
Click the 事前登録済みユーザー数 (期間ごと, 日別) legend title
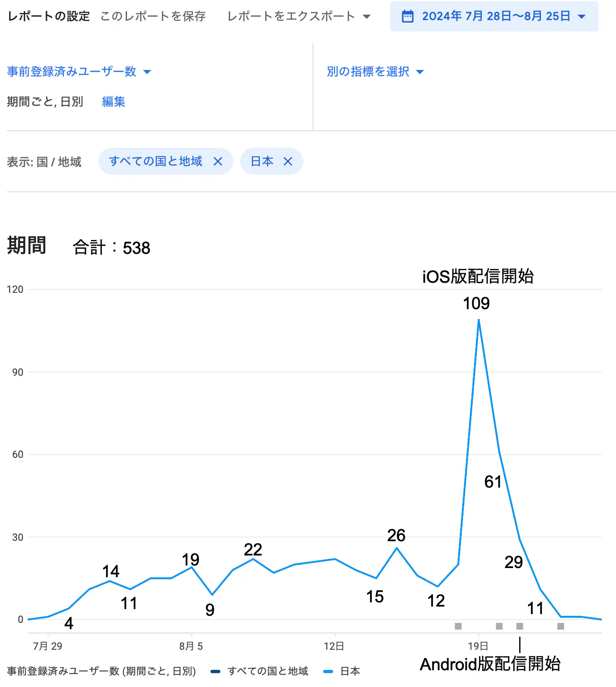(x=101, y=672)
